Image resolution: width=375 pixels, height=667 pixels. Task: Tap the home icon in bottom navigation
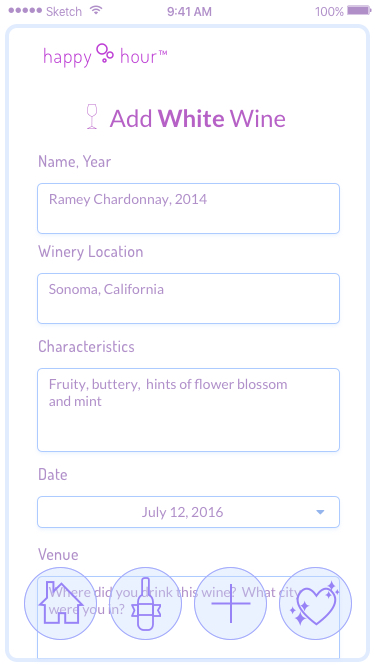(x=60, y=603)
